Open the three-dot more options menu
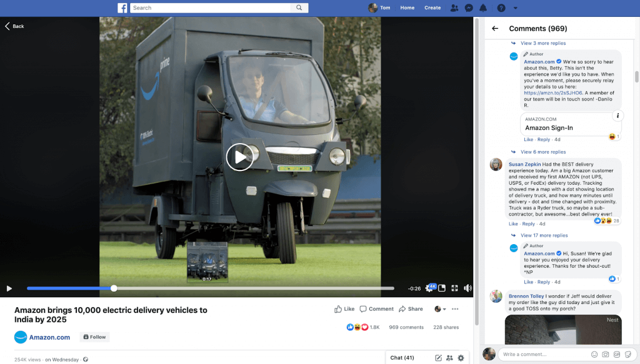The image size is (640, 364). tap(455, 309)
